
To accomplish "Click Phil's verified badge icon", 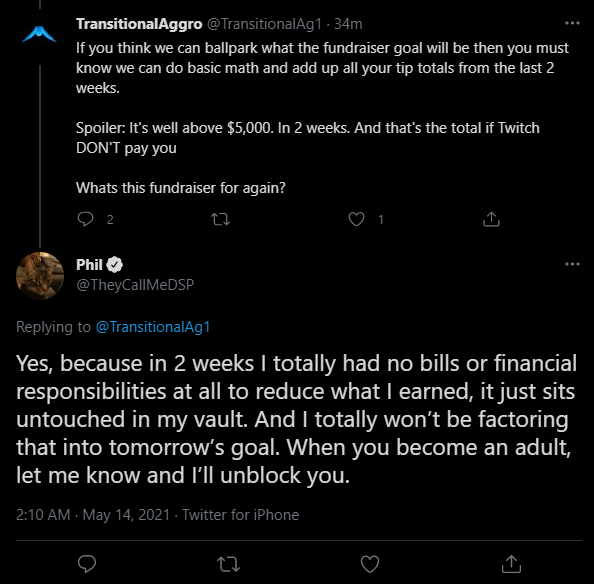I will pyautogui.click(x=114, y=265).
